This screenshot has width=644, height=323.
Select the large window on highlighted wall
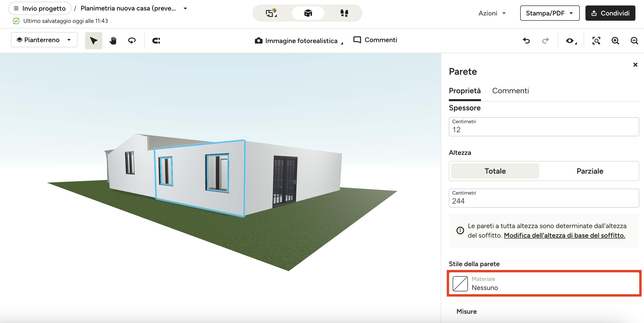tap(217, 173)
